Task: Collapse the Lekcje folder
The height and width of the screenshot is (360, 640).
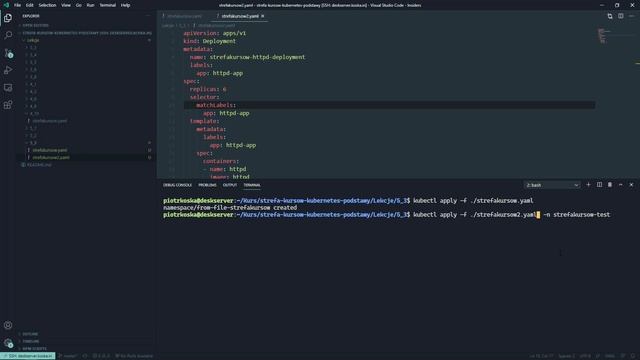Action: pos(33,40)
